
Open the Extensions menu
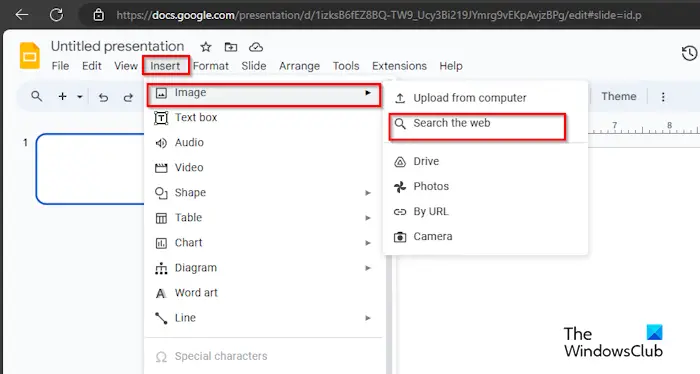click(x=400, y=66)
